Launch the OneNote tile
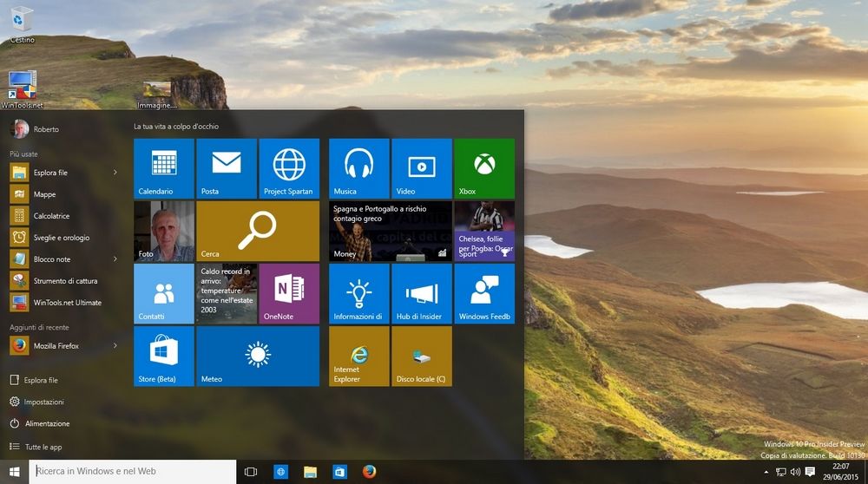Screen dimensions: 868x484 [289, 293]
